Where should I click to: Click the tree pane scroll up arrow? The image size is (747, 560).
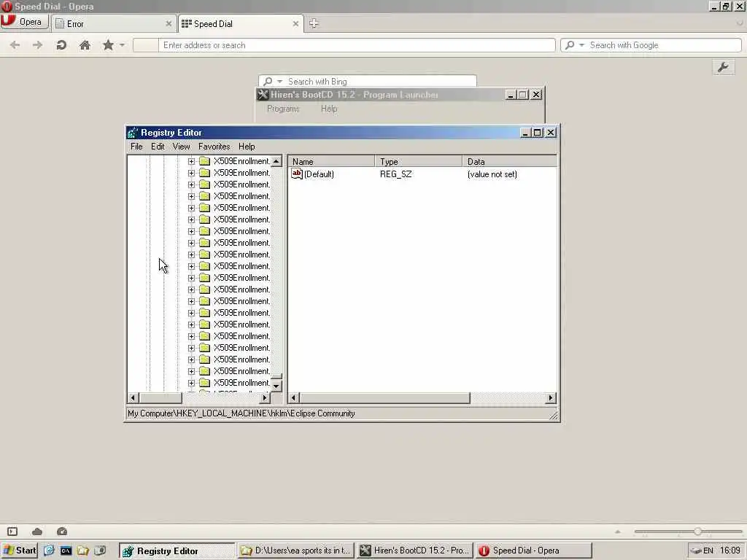click(276, 161)
